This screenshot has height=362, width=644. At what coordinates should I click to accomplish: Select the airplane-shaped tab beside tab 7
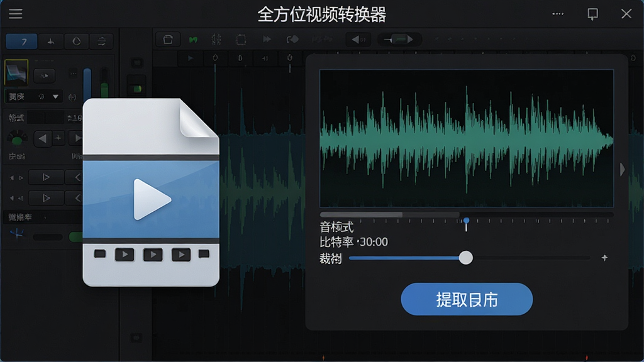[x=51, y=41]
